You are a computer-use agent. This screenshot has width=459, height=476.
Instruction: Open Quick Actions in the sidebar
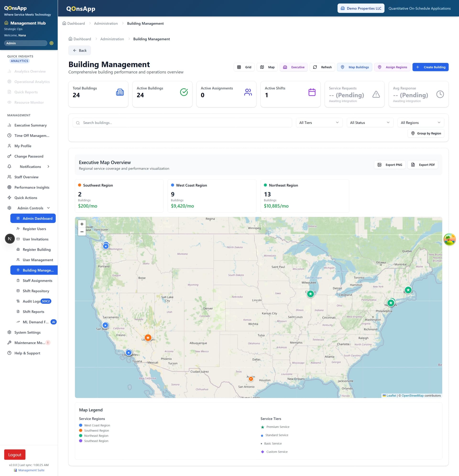26,198
